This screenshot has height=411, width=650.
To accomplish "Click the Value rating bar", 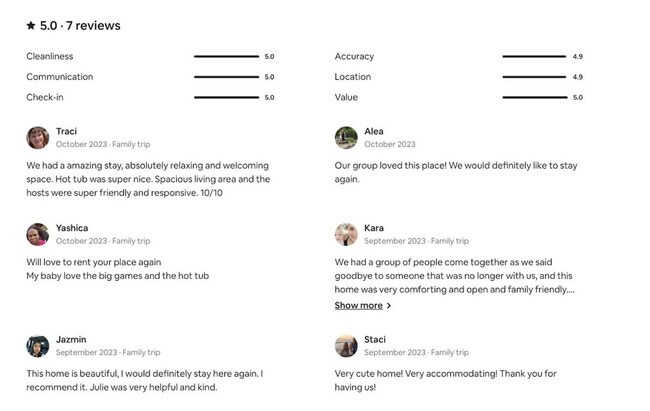I will coord(534,98).
